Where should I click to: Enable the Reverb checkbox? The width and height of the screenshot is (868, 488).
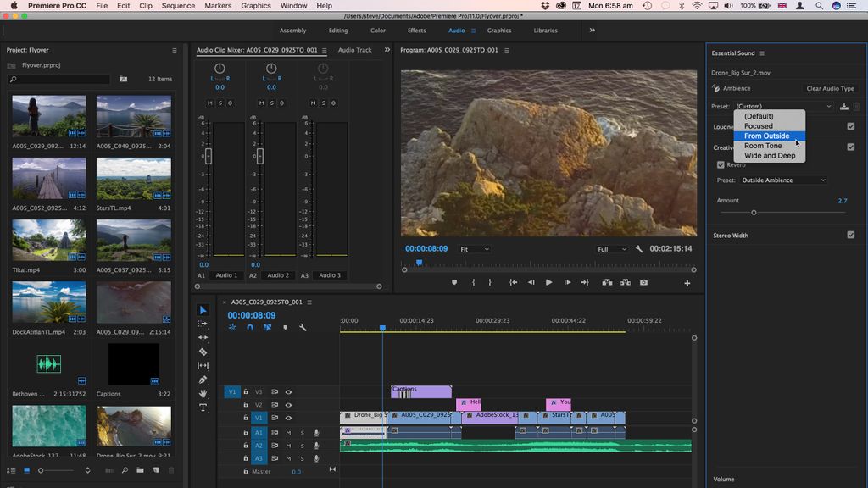720,165
